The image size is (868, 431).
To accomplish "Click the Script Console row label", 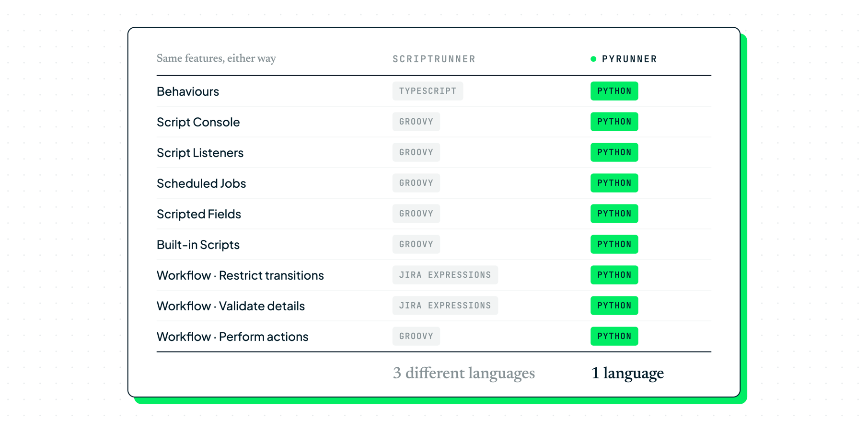I will [x=198, y=122].
